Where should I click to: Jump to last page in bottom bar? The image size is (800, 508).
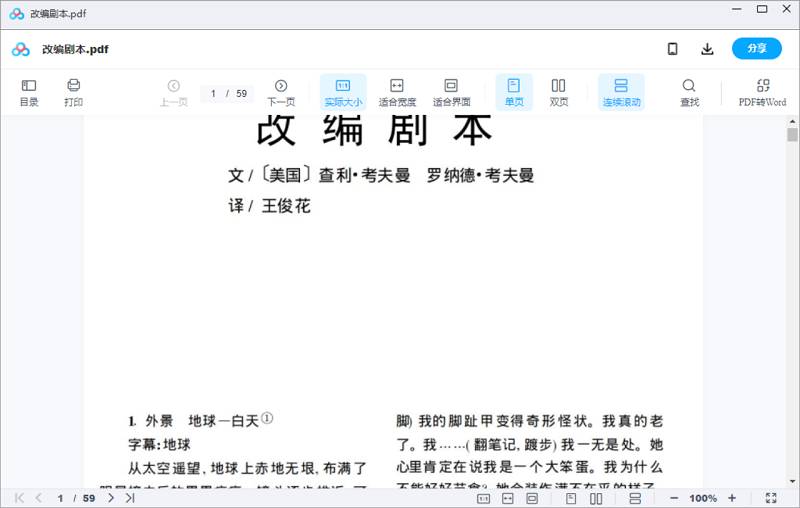130,498
